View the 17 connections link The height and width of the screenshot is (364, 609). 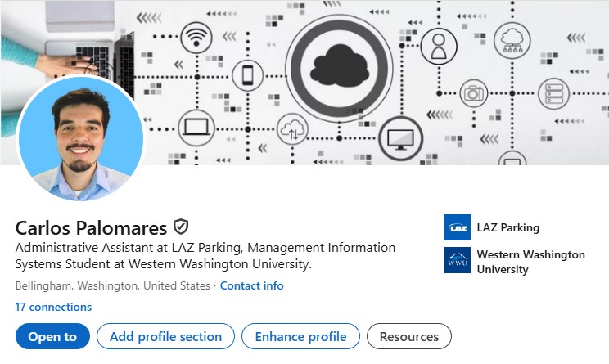click(53, 307)
